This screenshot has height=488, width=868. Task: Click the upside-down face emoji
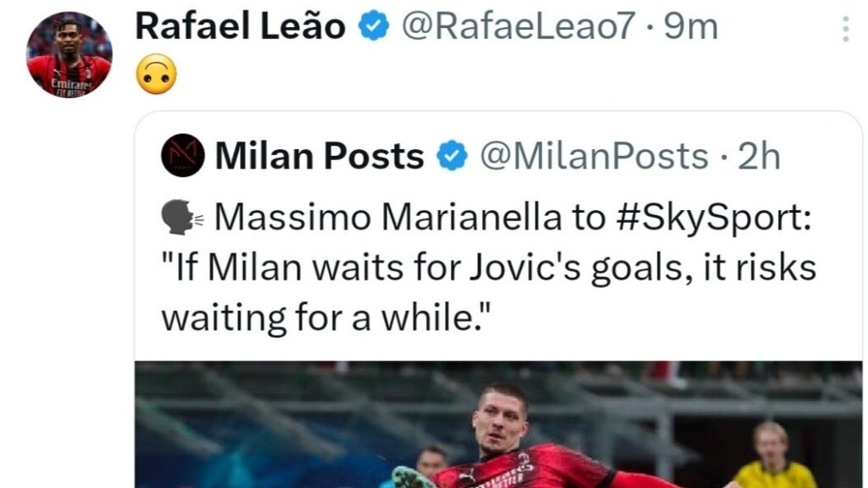point(156,75)
